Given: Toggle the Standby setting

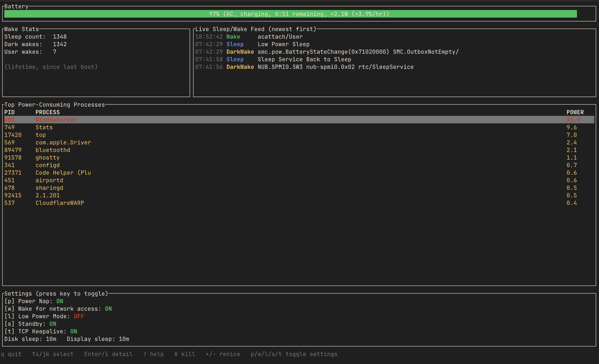Looking at the screenshot, I should click(30, 324).
